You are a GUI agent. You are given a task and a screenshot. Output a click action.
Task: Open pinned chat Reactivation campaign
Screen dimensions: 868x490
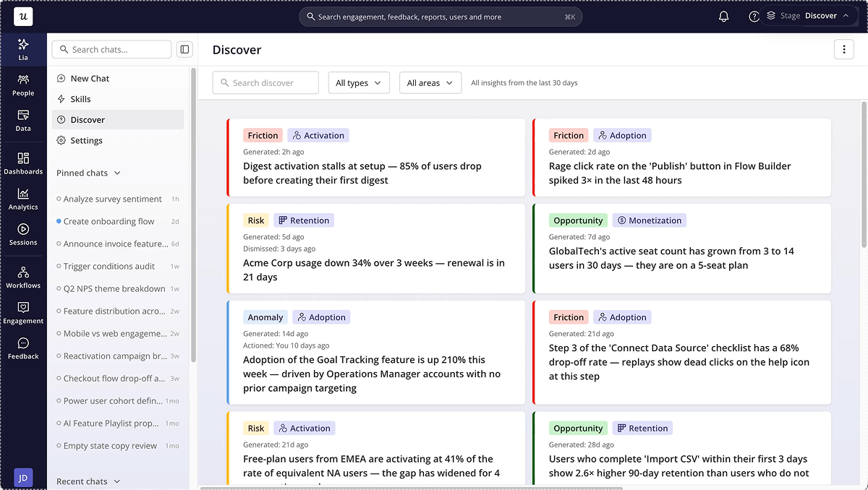(118, 356)
